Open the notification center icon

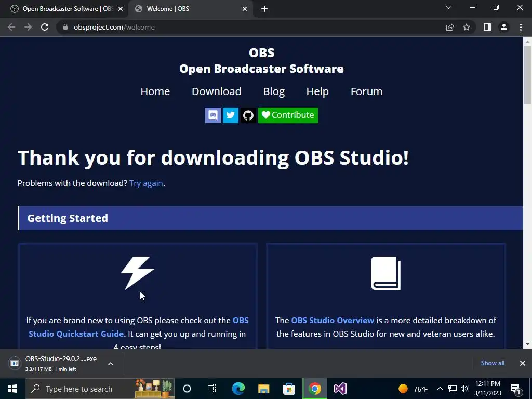click(x=516, y=389)
